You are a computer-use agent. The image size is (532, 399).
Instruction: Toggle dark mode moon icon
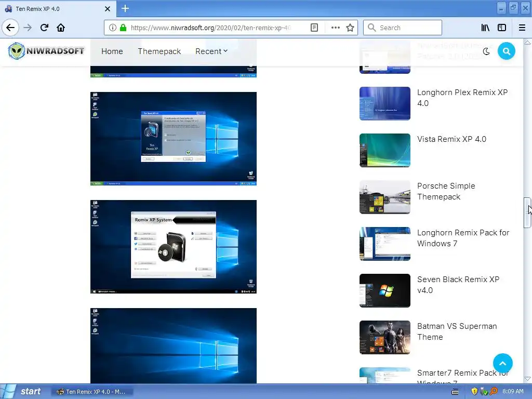pyautogui.click(x=486, y=51)
